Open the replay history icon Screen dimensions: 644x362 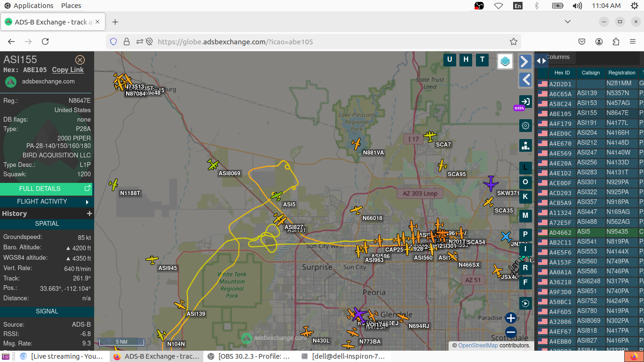(x=525, y=303)
